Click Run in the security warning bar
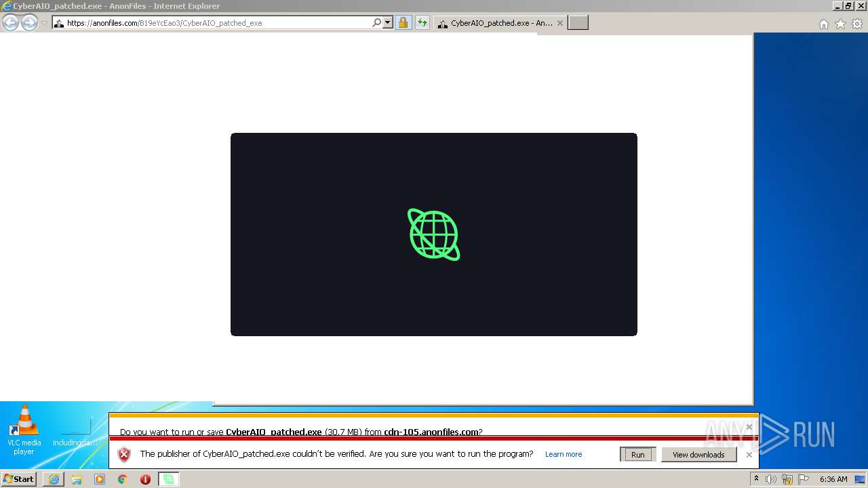The image size is (868, 488). (637, 455)
